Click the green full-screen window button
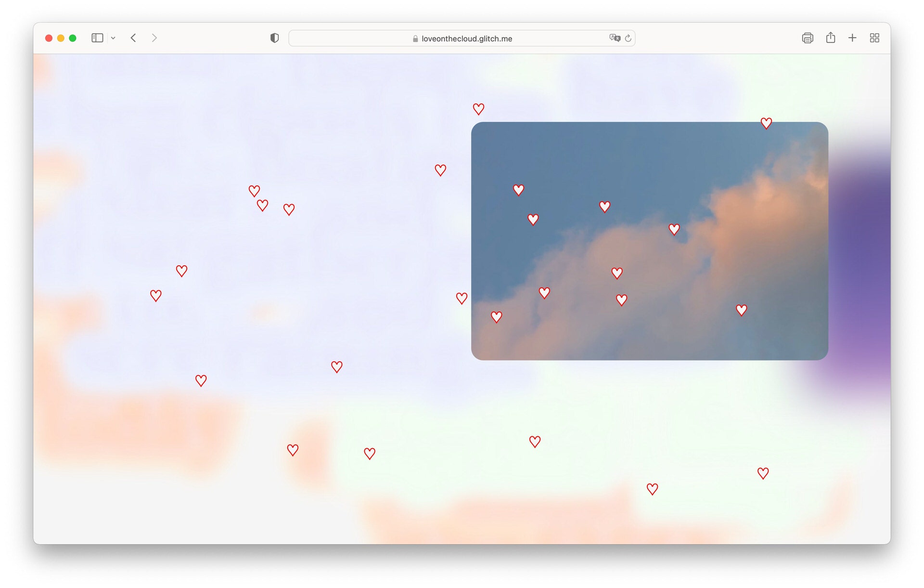This screenshot has height=588, width=924. click(x=73, y=38)
